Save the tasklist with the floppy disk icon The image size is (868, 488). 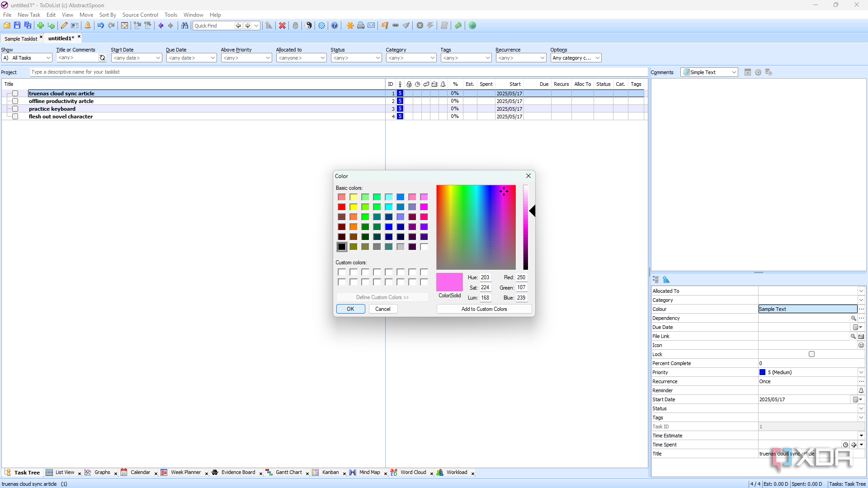click(17, 26)
